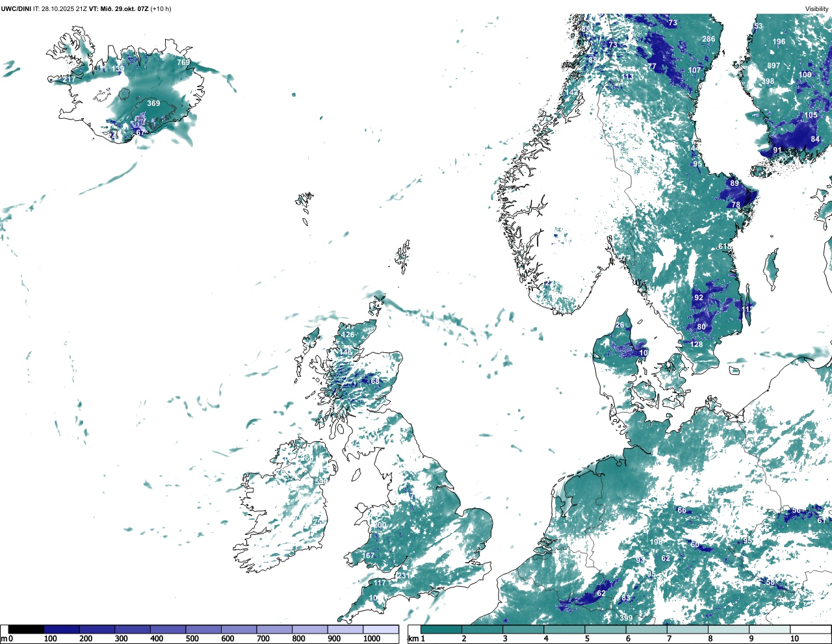Screen dimensions: 832x644
Task: Click the '139' value in northwest Iceland
Action: click(118, 69)
